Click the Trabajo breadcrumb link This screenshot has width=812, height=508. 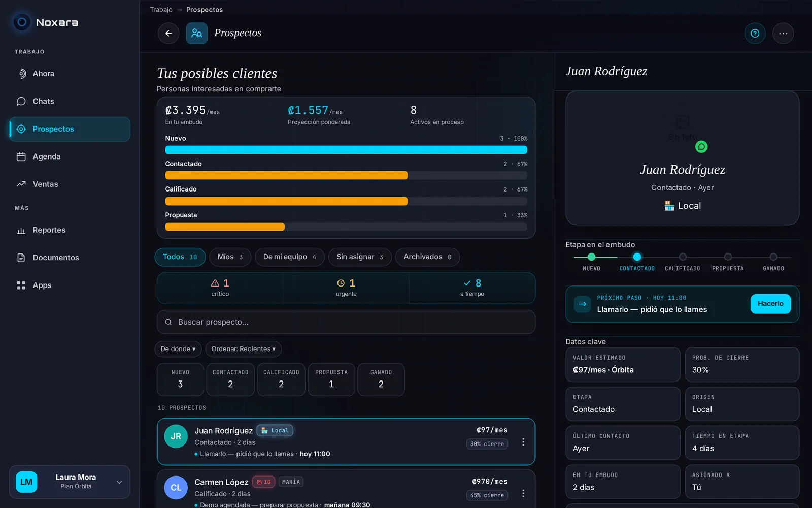pyautogui.click(x=161, y=10)
